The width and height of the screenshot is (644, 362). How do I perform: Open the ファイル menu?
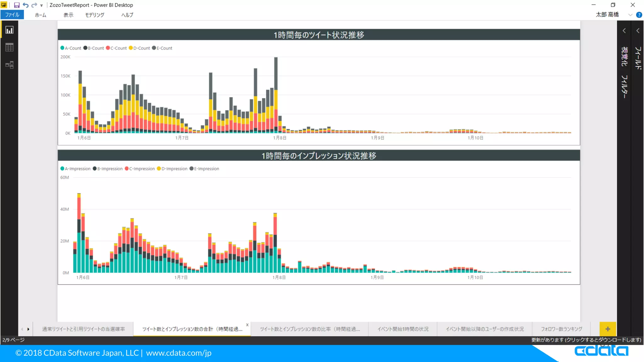[x=12, y=15]
